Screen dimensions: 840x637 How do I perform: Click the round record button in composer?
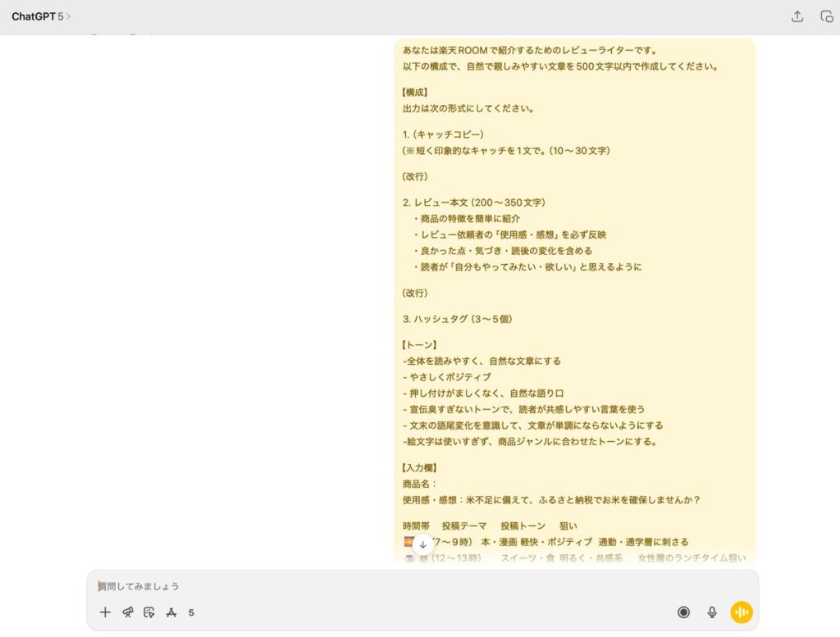click(x=683, y=612)
